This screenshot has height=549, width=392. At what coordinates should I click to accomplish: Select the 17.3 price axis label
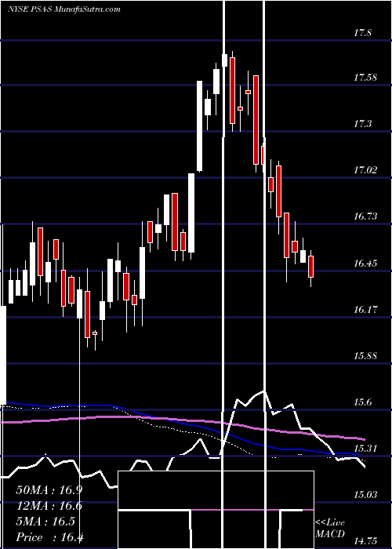click(x=362, y=124)
